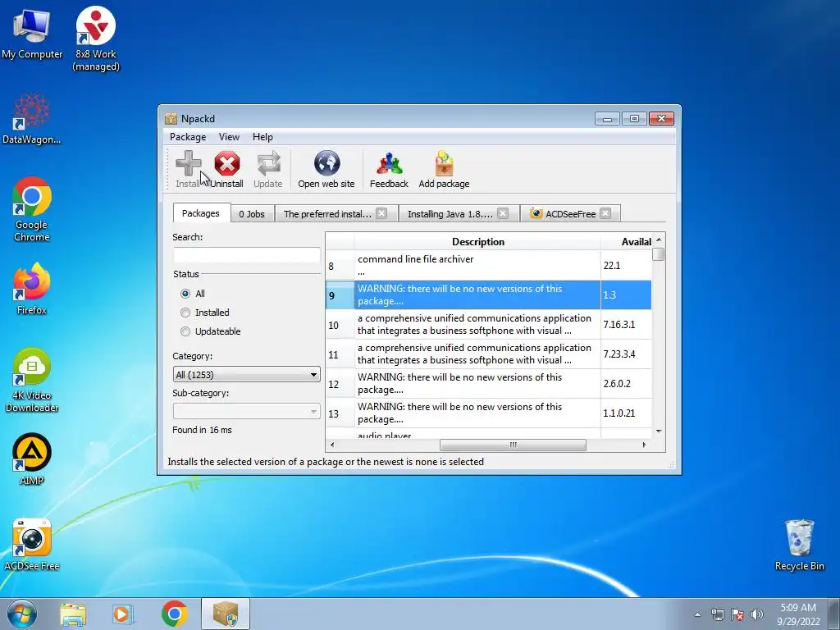Click scroll-up arrow of package table
This screenshot has height=630, width=840.
coord(659,240)
